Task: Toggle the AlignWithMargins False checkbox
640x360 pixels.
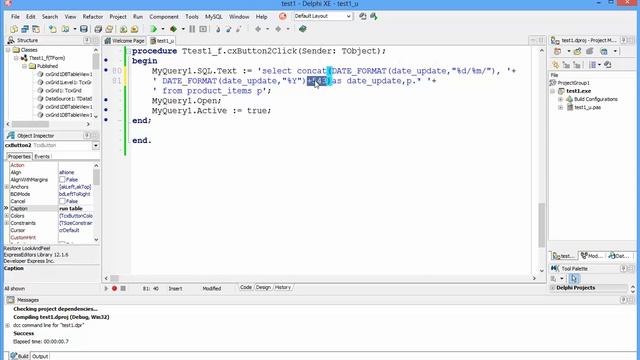Action: (62, 180)
